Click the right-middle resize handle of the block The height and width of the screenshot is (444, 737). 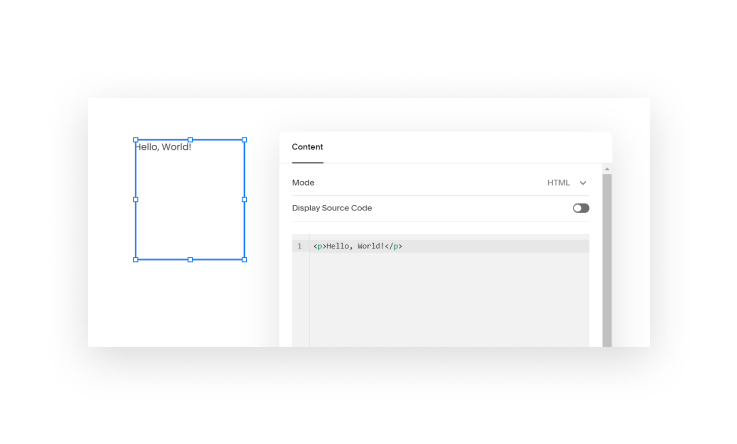(x=244, y=200)
